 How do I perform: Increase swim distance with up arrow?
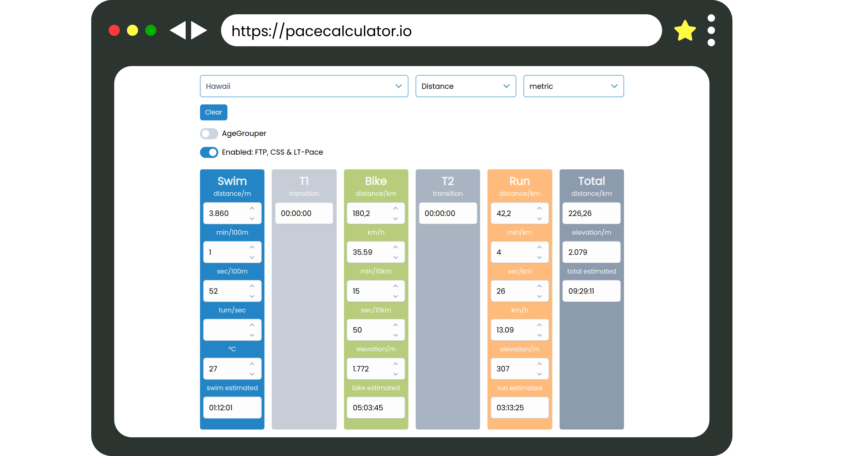252,208
